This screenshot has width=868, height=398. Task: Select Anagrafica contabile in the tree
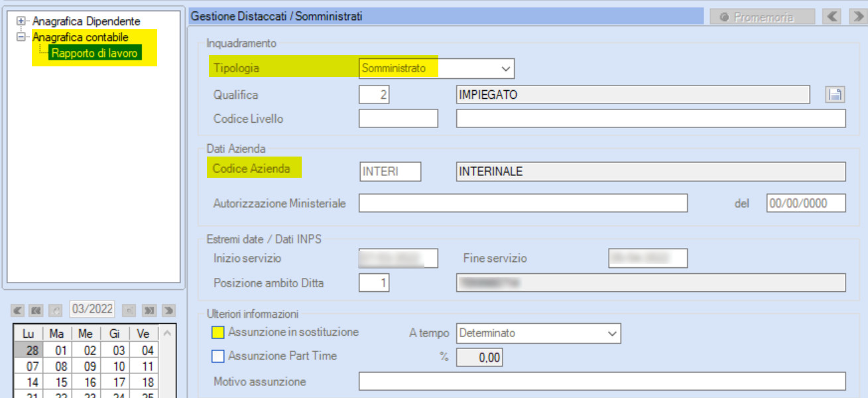pos(80,37)
